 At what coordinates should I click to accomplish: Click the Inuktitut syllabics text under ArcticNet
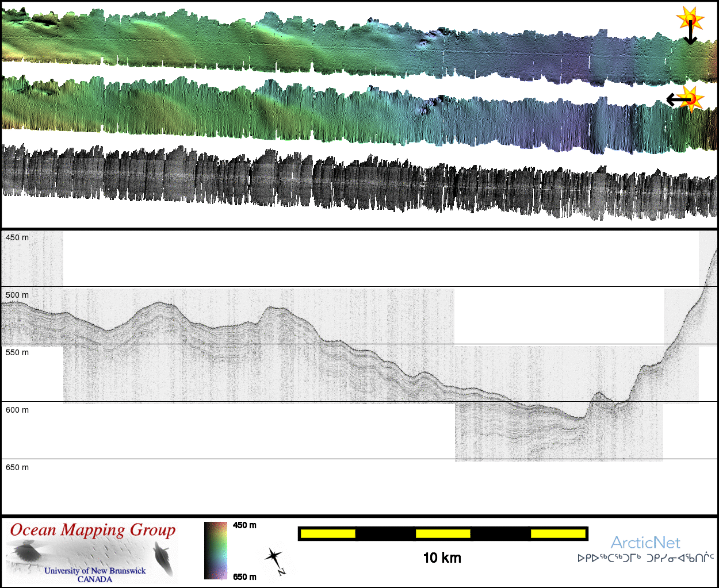645,558
